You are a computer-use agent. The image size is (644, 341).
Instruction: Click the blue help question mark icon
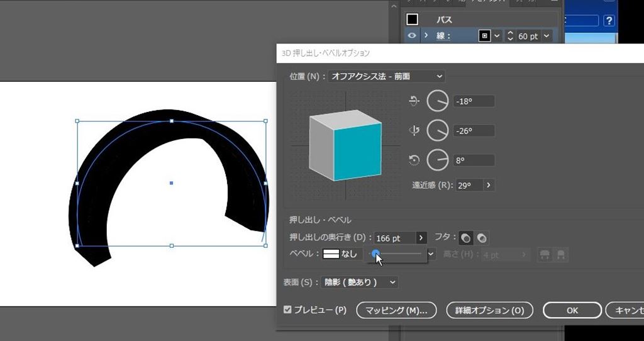point(609,21)
